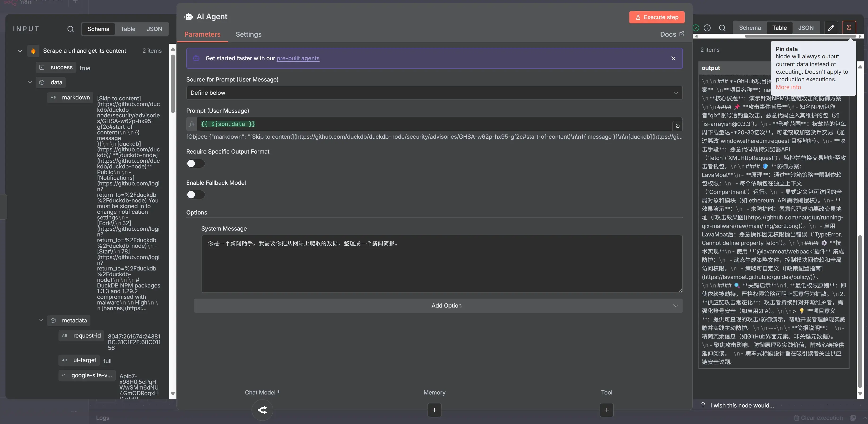Open the pre-built agents link
The image size is (868, 424).
pyautogui.click(x=298, y=58)
